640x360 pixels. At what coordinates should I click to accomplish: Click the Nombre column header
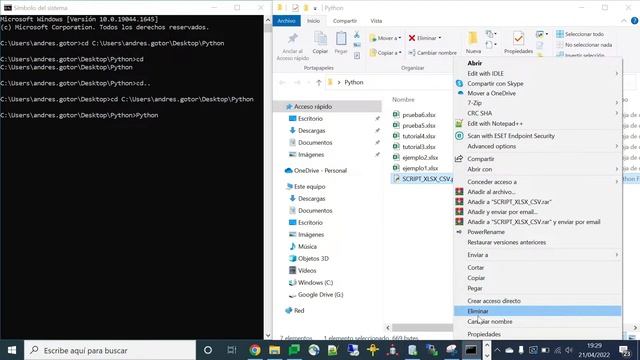pos(403,100)
